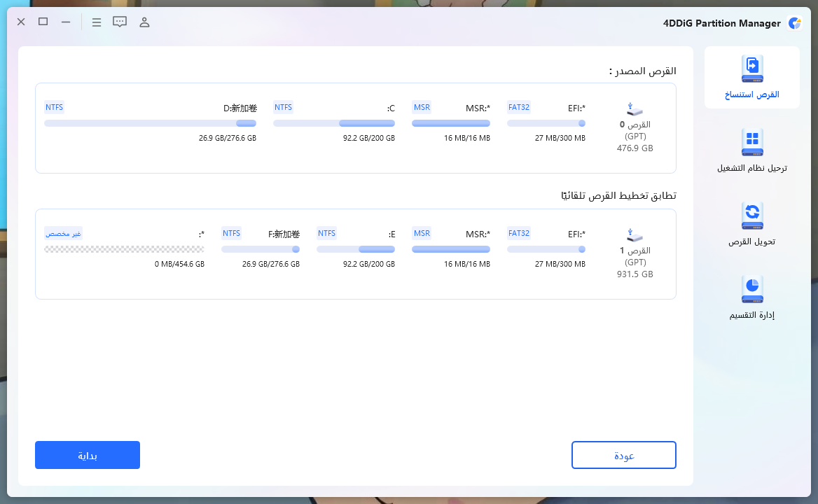
Task: Click target MSR partition usage bar
Action: click(451, 250)
